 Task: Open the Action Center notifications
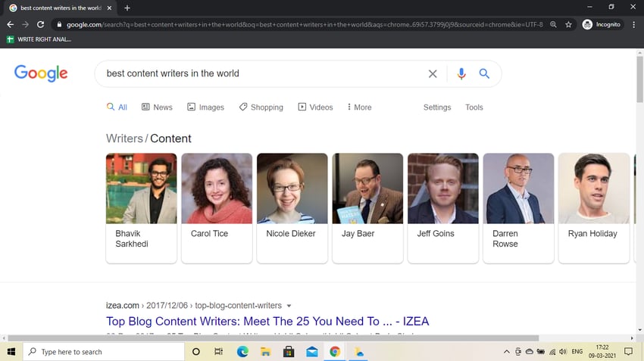coord(628,352)
